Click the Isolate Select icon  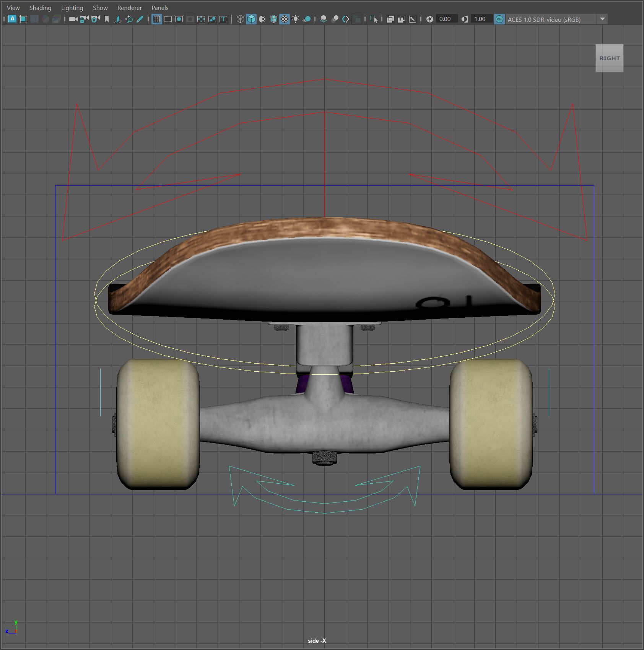tap(374, 19)
